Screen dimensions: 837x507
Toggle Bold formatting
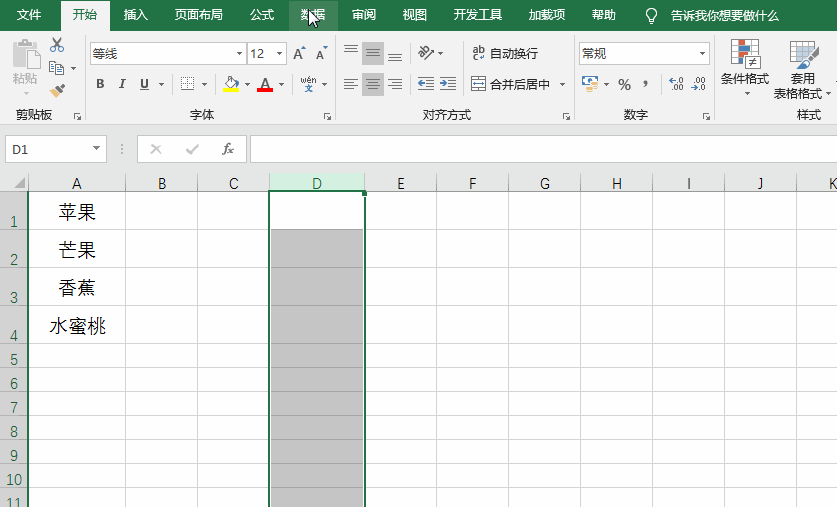click(100, 84)
